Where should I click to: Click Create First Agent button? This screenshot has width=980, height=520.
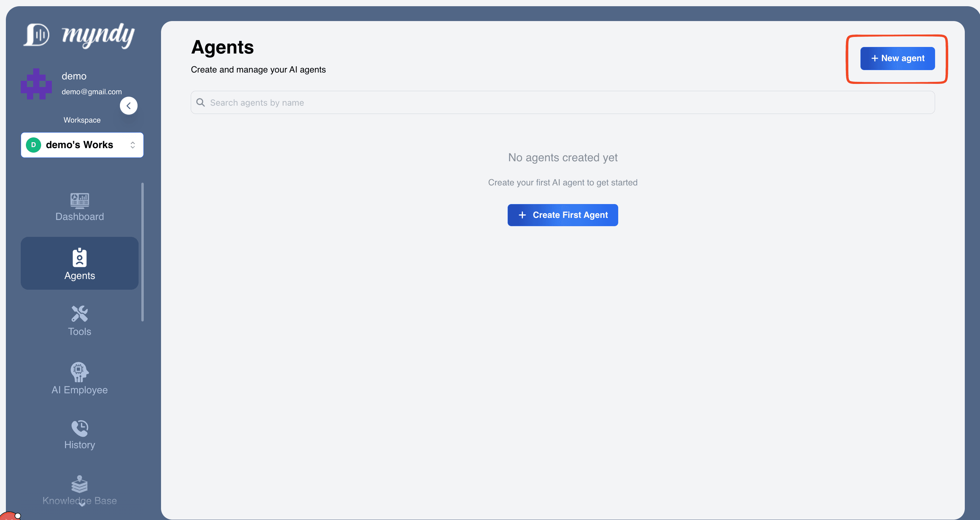tap(562, 215)
